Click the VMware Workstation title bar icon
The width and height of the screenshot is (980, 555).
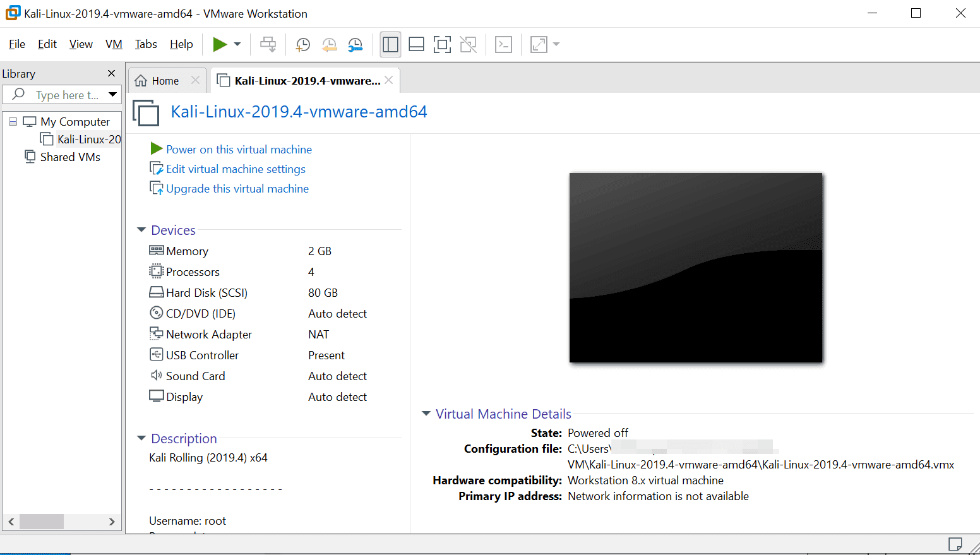tap(13, 13)
